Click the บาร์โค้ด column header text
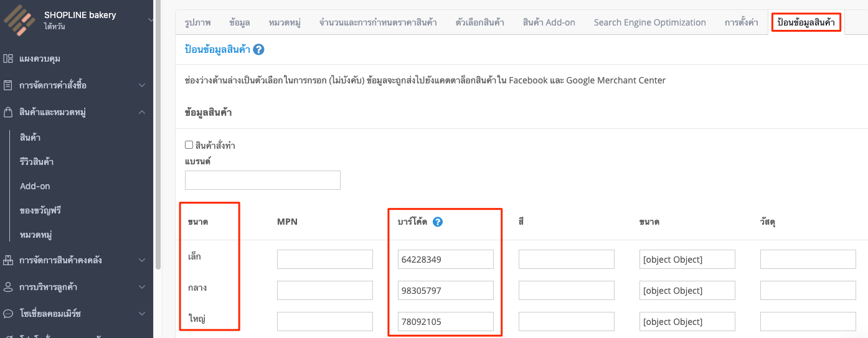 click(x=412, y=222)
